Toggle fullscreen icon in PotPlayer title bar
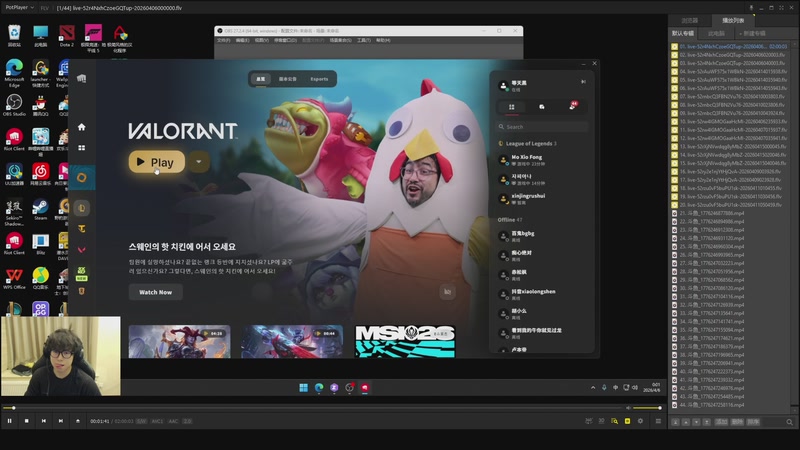Viewport: 800px width, 450px height. [x=781, y=8]
